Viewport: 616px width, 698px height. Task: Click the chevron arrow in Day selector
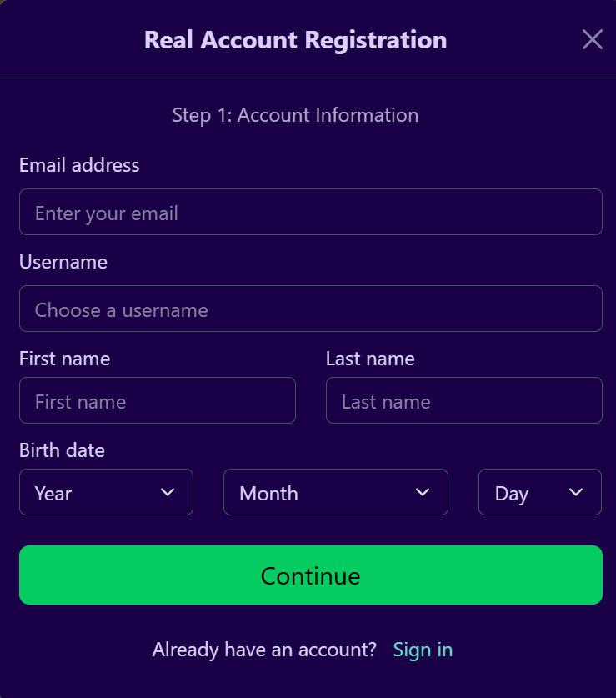pyautogui.click(x=576, y=492)
